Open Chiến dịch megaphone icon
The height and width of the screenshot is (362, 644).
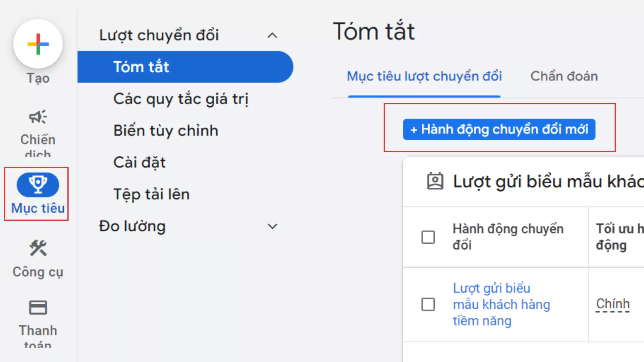tap(38, 117)
